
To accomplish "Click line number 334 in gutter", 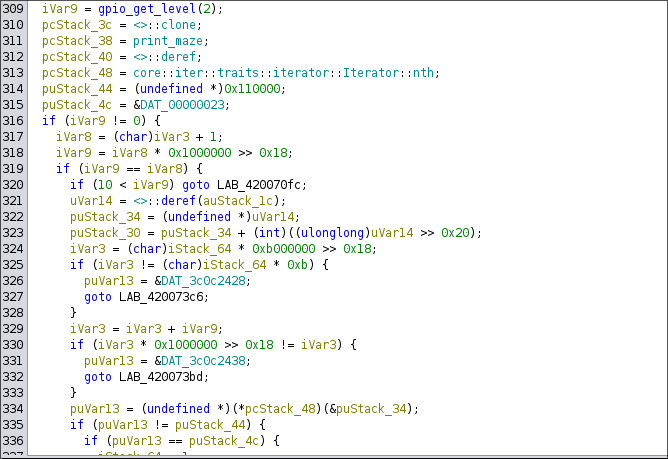I will coord(17,409).
